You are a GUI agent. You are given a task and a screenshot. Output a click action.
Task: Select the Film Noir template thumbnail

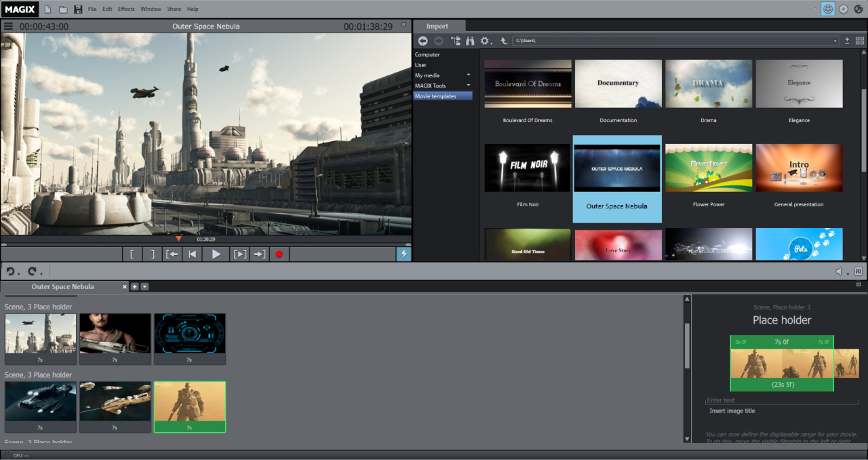pos(528,168)
